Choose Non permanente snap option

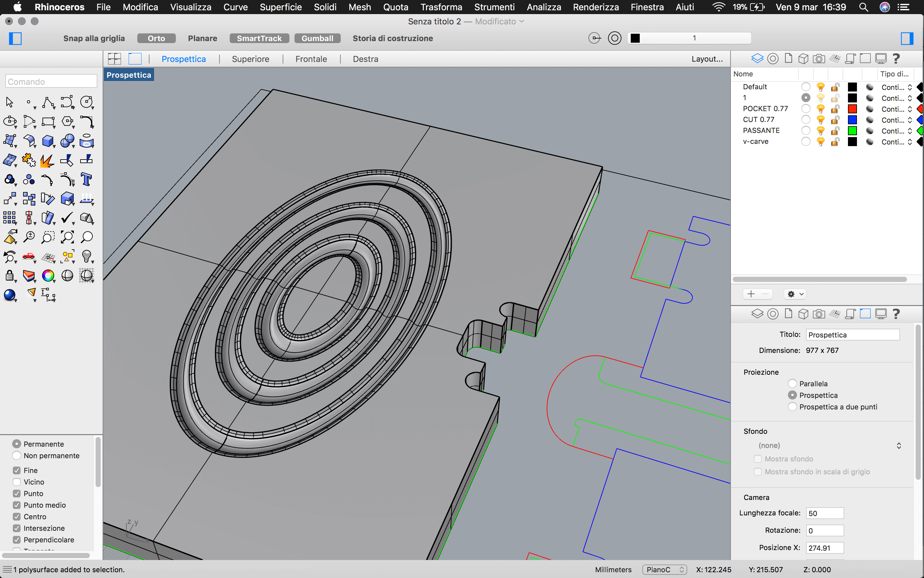click(17, 456)
